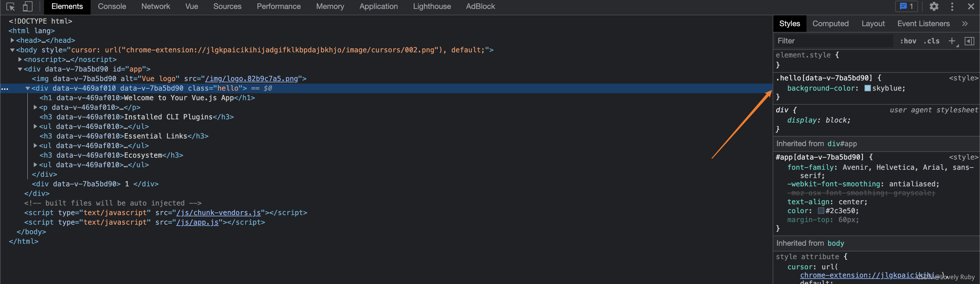Open the Memory tab

tap(330, 6)
